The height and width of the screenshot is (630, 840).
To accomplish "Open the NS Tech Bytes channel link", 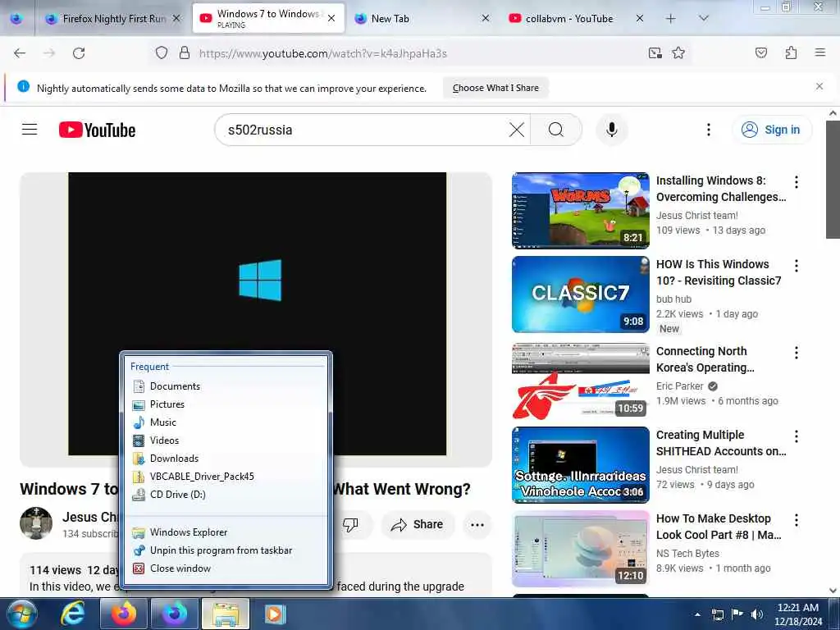I will 687,553.
